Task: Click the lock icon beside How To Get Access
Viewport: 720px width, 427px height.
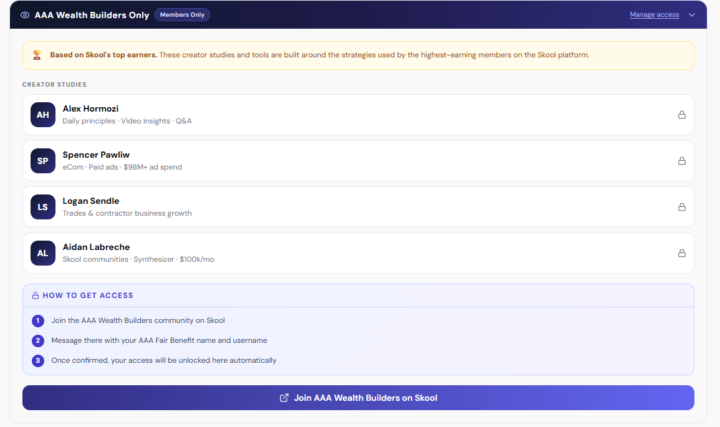Action: pos(35,296)
